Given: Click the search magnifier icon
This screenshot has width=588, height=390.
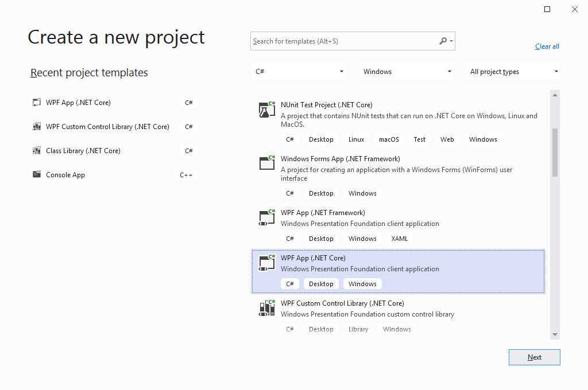Looking at the screenshot, I should pos(443,41).
